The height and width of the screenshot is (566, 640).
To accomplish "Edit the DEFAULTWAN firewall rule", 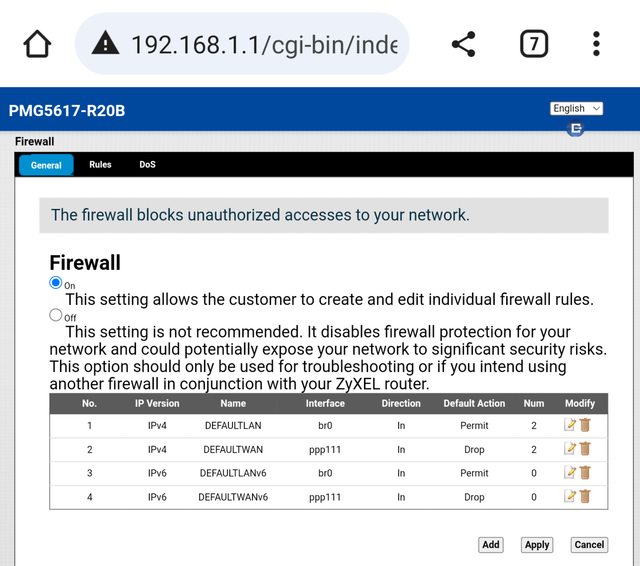I will (570, 449).
